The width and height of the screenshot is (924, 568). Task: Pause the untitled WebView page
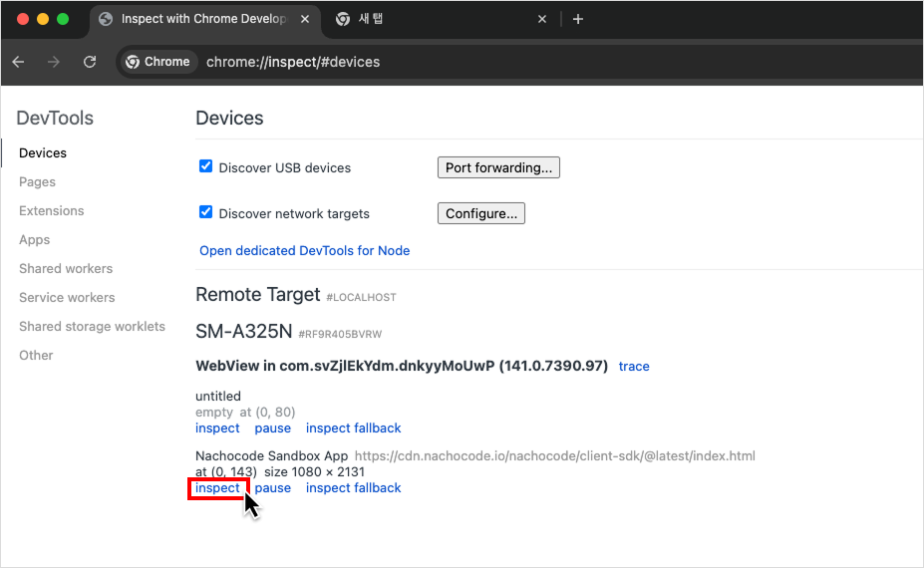(272, 427)
